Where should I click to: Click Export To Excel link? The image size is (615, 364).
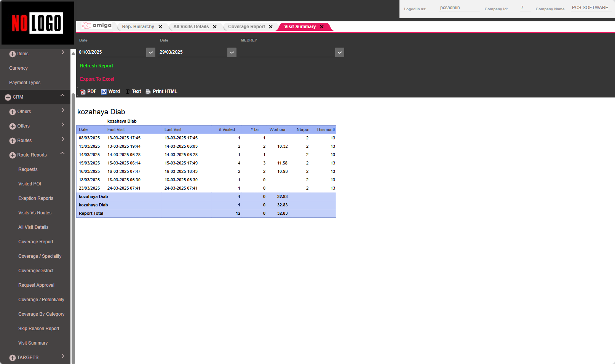pyautogui.click(x=97, y=79)
